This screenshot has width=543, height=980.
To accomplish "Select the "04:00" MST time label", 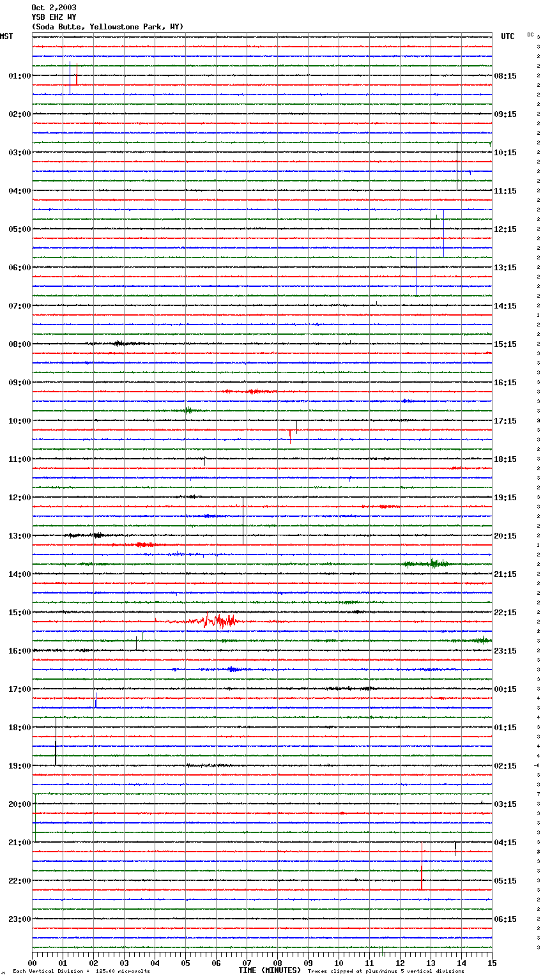I will point(20,191).
